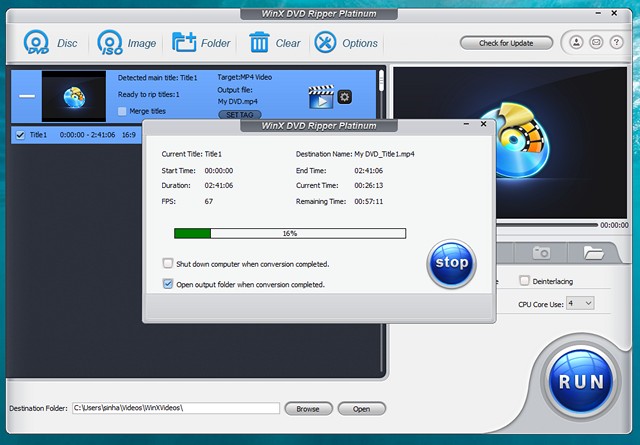The image size is (640, 445).
Task: Close the progress dialog window
Action: click(x=483, y=124)
